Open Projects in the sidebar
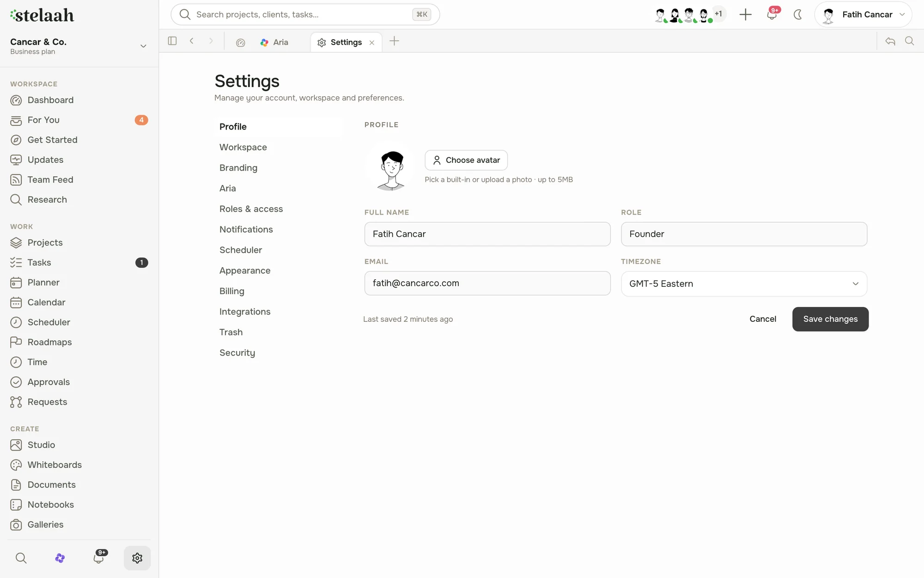 pos(79,242)
